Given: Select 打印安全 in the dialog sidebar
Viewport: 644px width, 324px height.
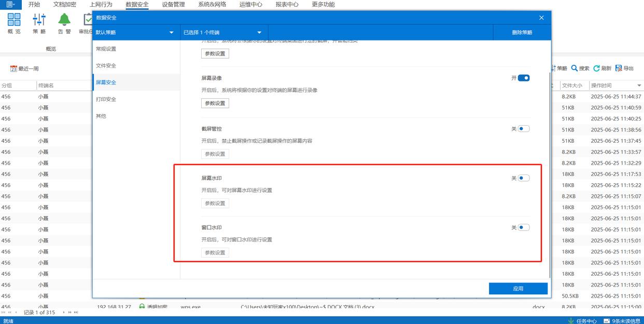Looking at the screenshot, I should pos(136,99).
